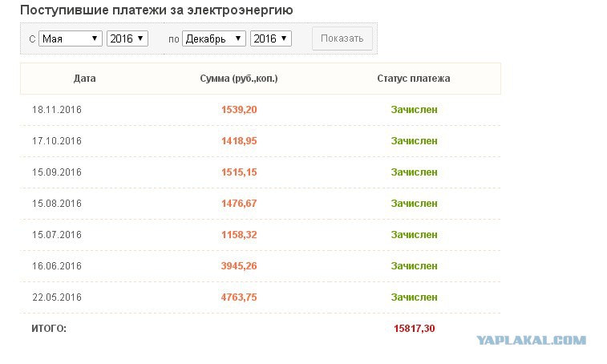Open the start month dropdown showing Мая
This screenshot has width=607, height=364.
[71, 38]
